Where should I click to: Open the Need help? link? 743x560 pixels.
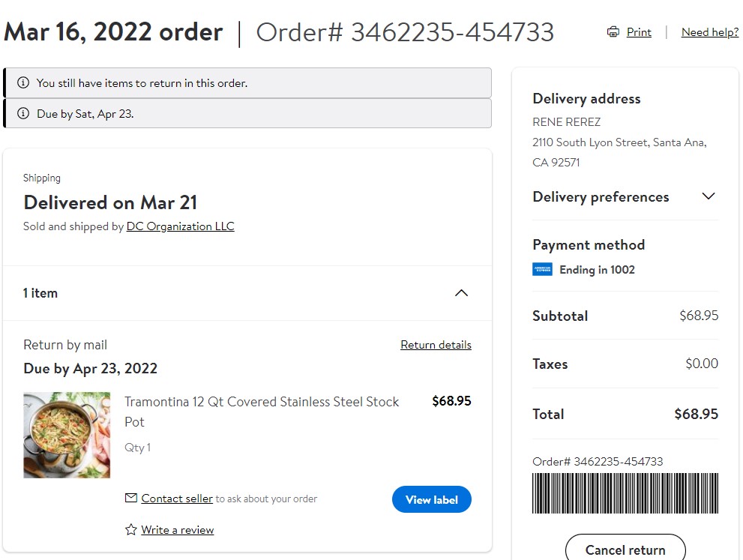710,31
